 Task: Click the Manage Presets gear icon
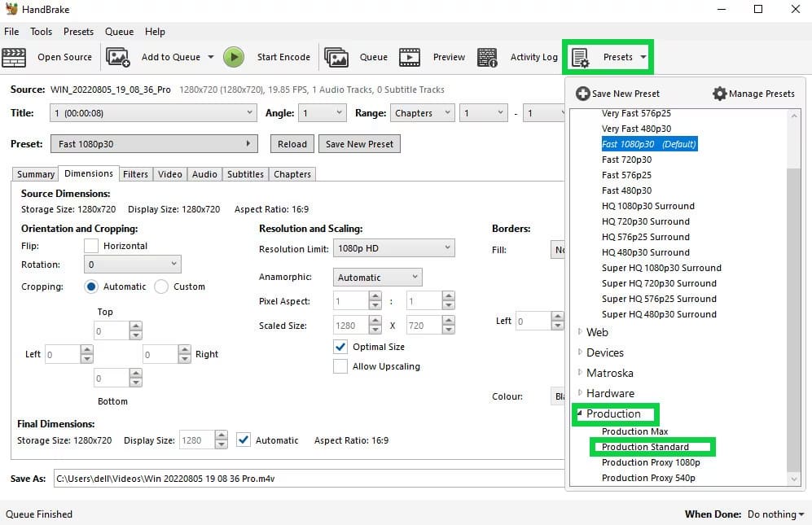719,94
